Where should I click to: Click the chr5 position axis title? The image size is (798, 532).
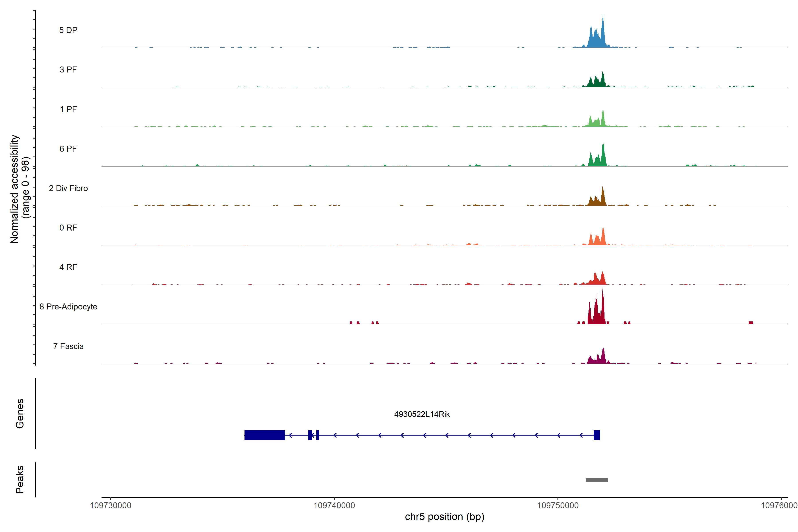pyautogui.click(x=444, y=517)
